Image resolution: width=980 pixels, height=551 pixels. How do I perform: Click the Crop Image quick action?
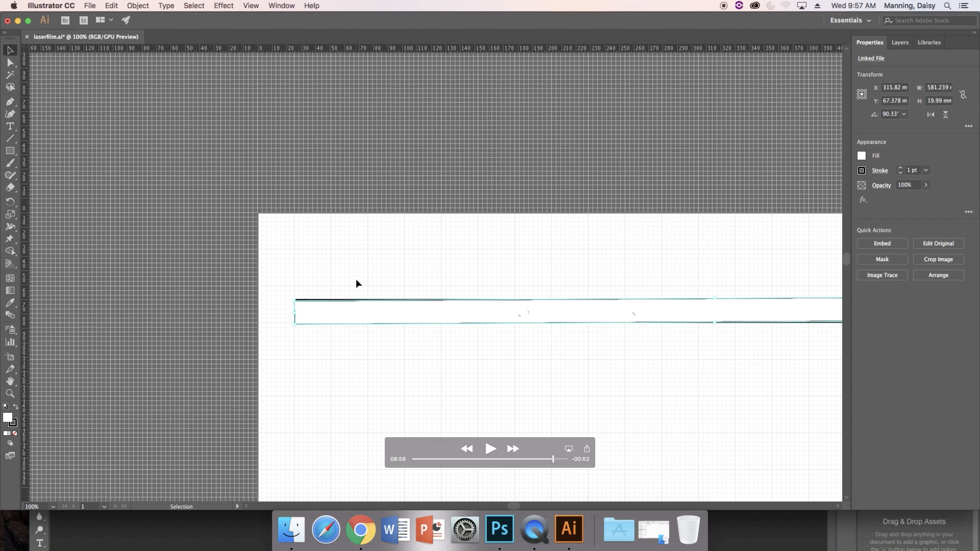tap(938, 259)
